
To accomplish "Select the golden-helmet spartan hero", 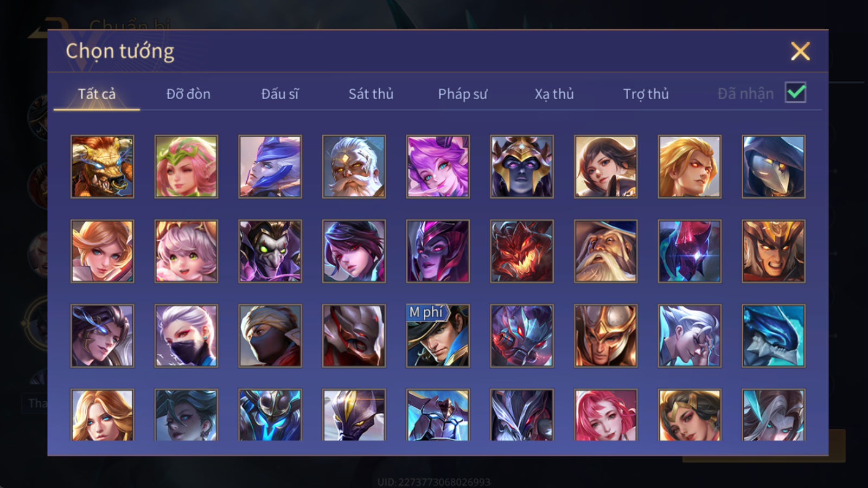I will (605, 336).
